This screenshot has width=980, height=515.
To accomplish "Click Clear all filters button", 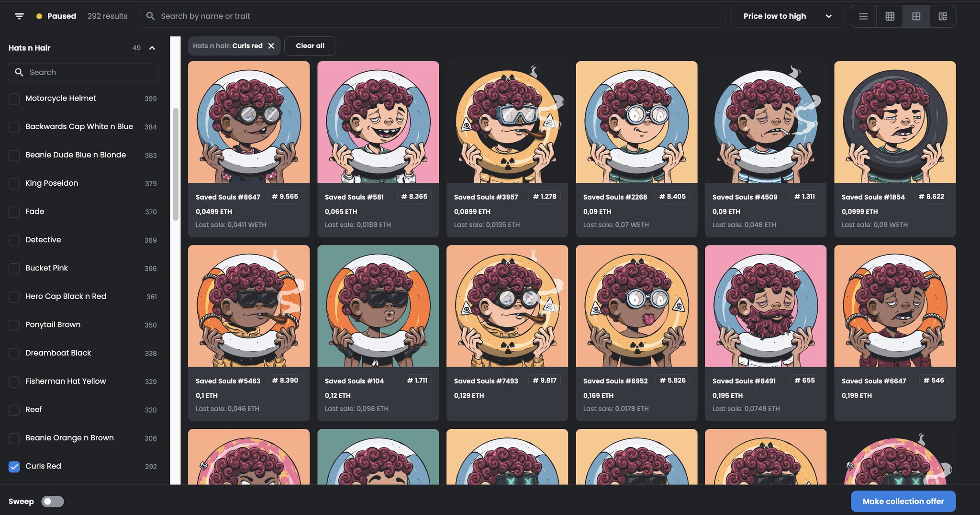I will tap(310, 46).
